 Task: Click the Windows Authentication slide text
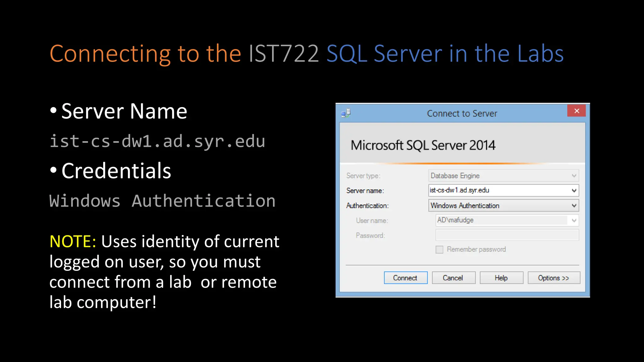click(x=162, y=201)
